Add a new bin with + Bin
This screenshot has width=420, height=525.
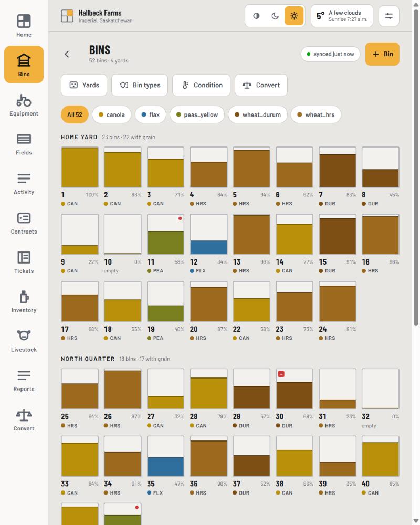pyautogui.click(x=382, y=54)
